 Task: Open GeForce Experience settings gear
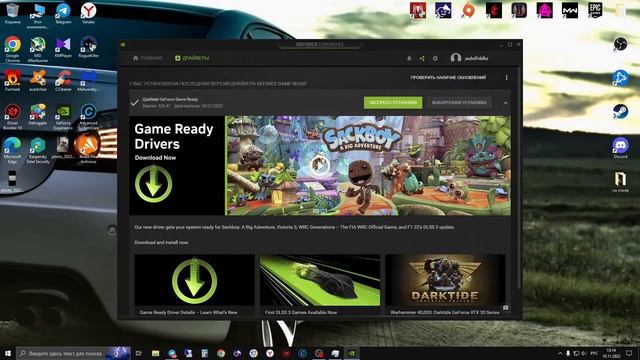435,58
